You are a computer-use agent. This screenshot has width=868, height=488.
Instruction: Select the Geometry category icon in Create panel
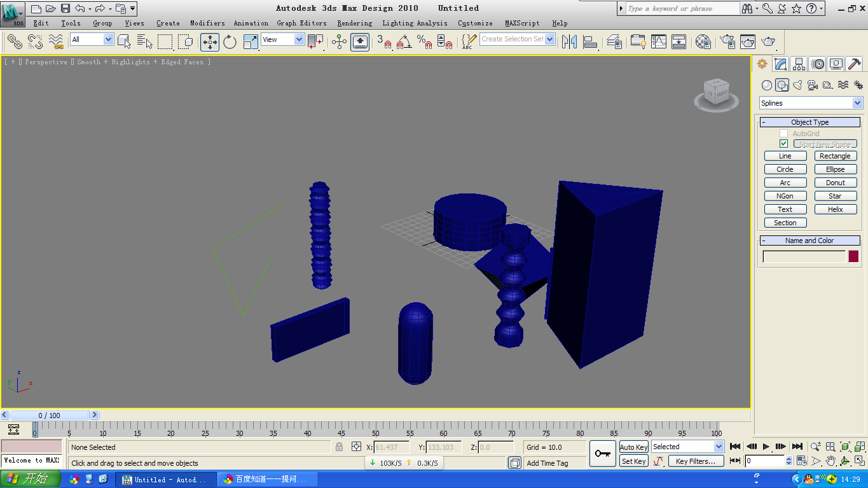click(x=767, y=85)
